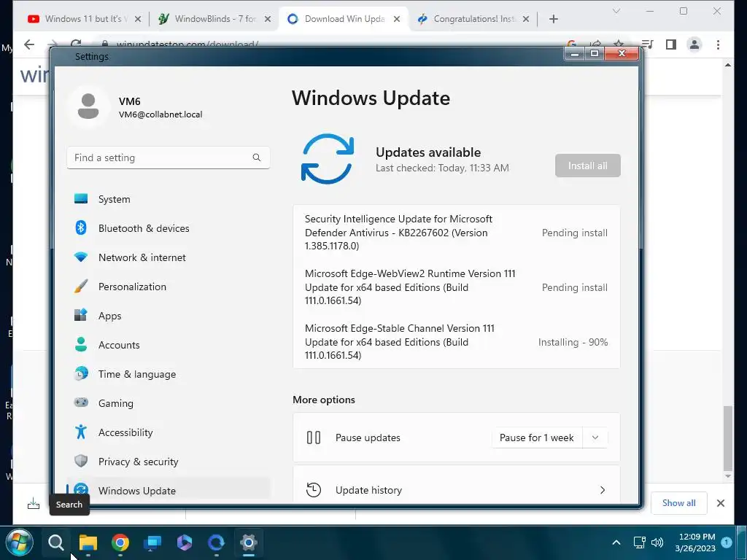
Task: Click the Installing - 90% status
Action: [573, 342]
